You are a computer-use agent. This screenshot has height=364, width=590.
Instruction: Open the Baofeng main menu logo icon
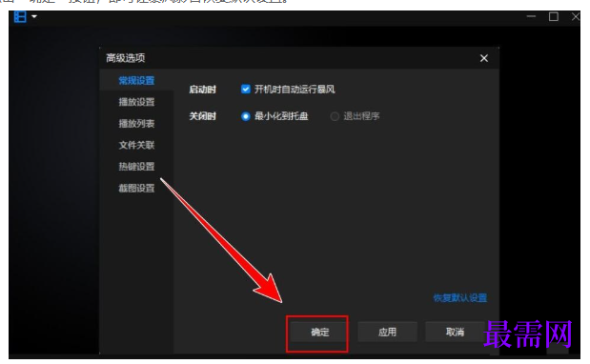point(20,16)
